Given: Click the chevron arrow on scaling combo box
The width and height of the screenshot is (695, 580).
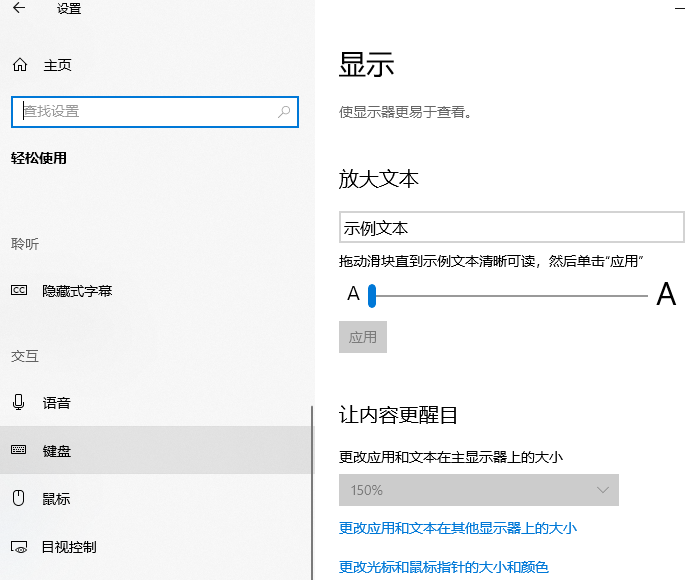Looking at the screenshot, I should click(603, 490).
